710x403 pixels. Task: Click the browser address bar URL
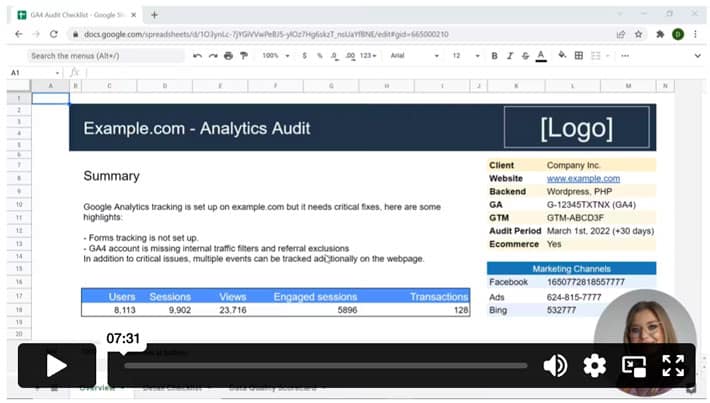coord(266,34)
